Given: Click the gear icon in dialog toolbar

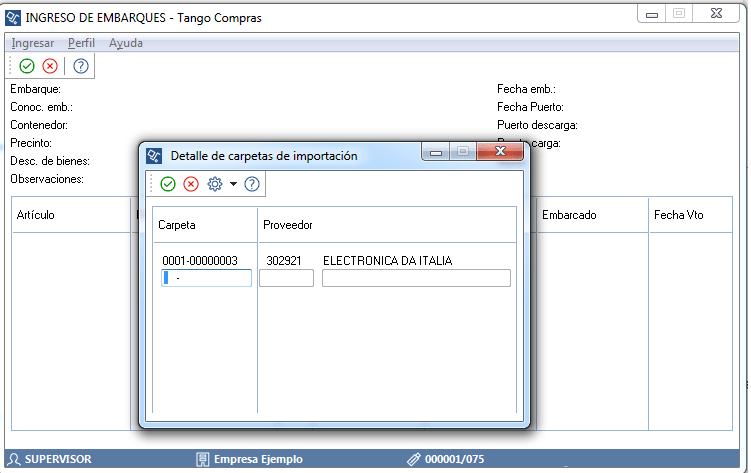Looking at the screenshot, I should 214,184.
